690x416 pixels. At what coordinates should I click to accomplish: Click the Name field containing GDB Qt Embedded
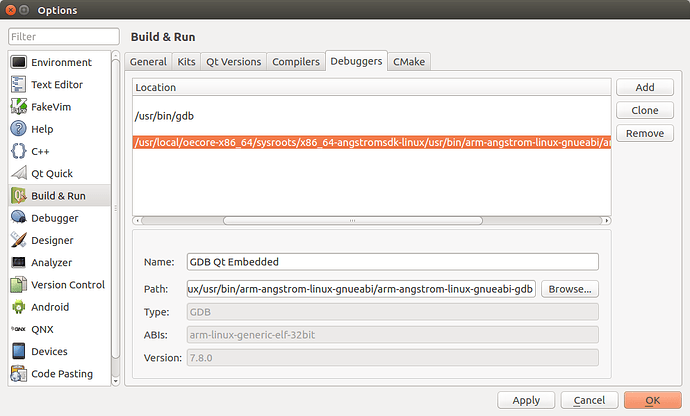coord(391,262)
